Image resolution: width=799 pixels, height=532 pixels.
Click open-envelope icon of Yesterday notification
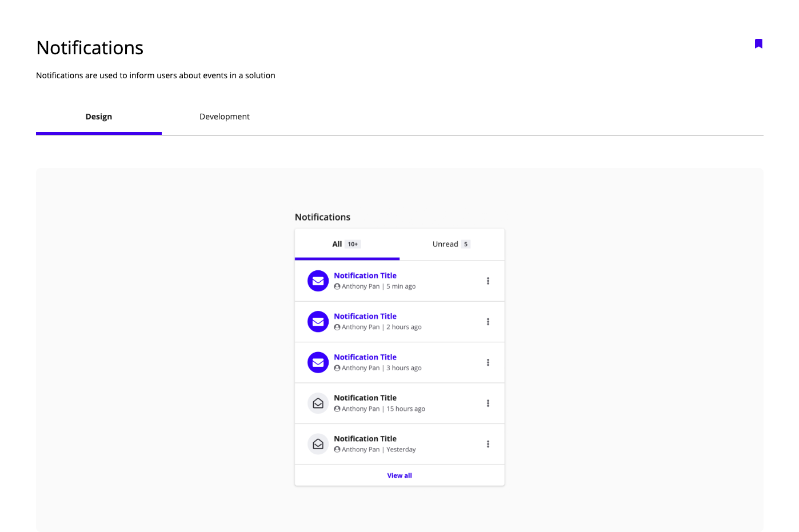click(318, 444)
